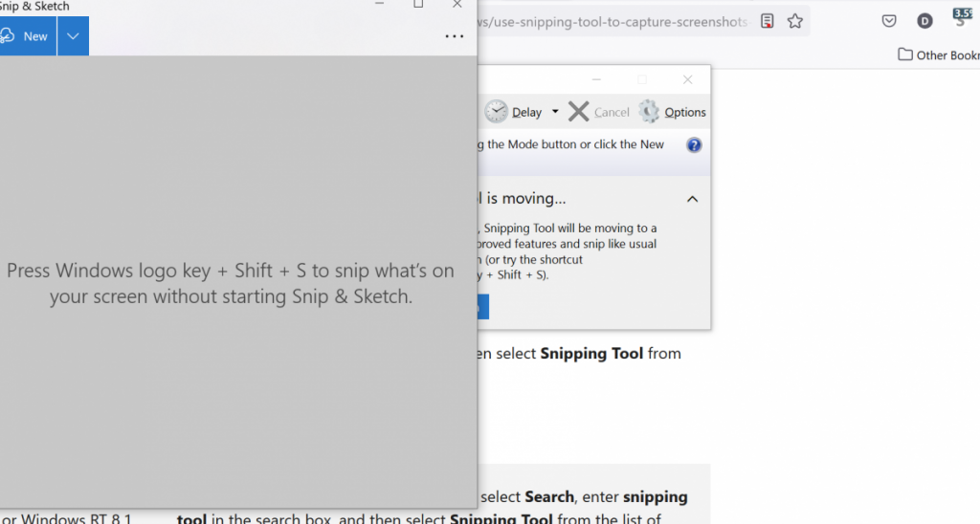Screen dimensions: 980x524
Task: Open the D account icon in browser toolbar
Action: [x=924, y=21]
